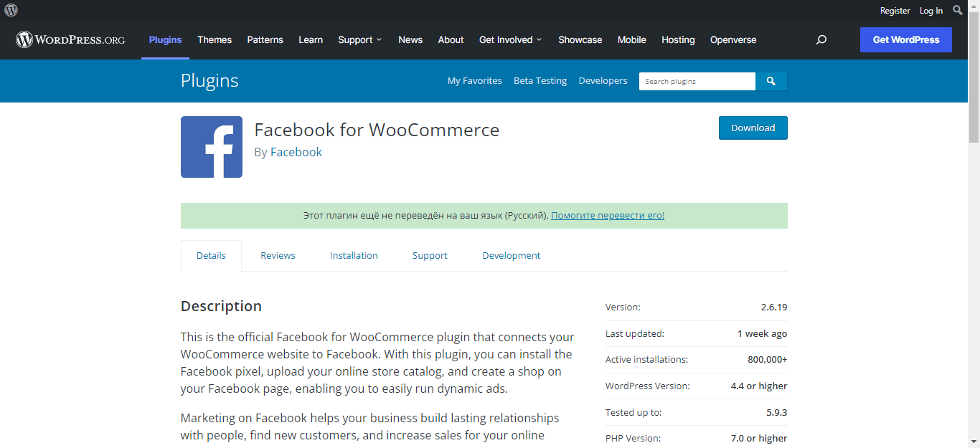Open the Themes section from the navigation

point(215,39)
